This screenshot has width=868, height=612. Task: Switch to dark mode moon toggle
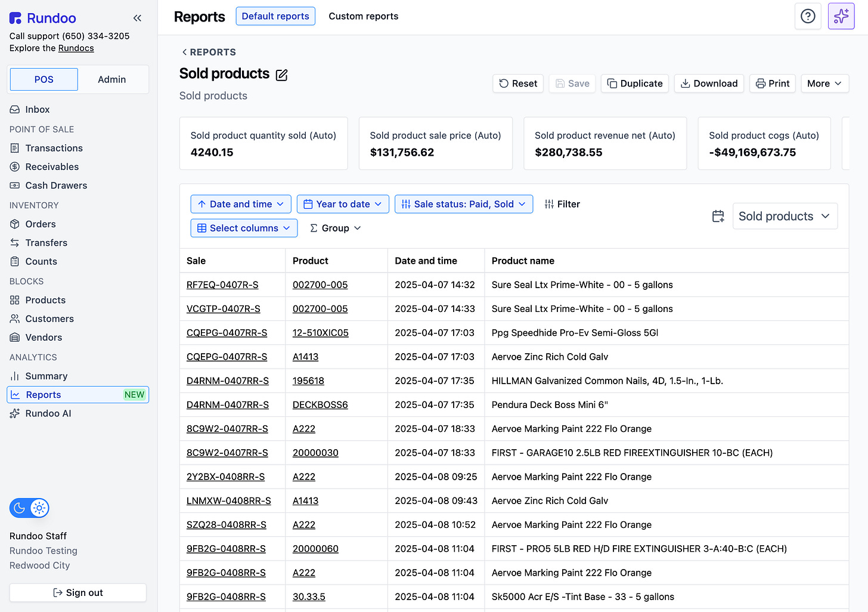pyautogui.click(x=19, y=508)
